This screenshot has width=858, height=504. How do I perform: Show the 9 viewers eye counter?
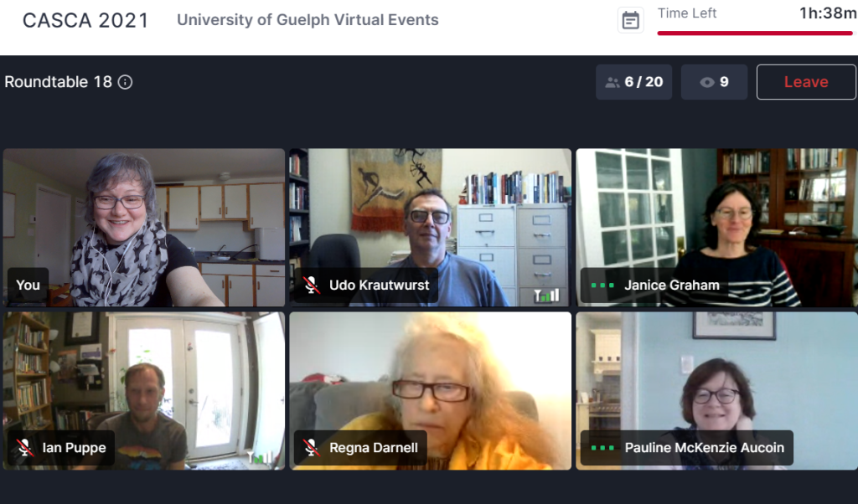coord(714,82)
